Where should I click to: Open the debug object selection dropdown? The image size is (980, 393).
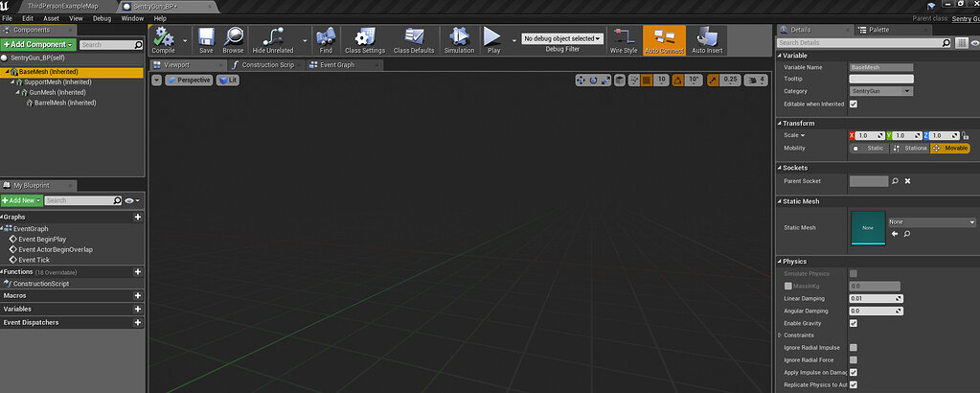pos(562,38)
